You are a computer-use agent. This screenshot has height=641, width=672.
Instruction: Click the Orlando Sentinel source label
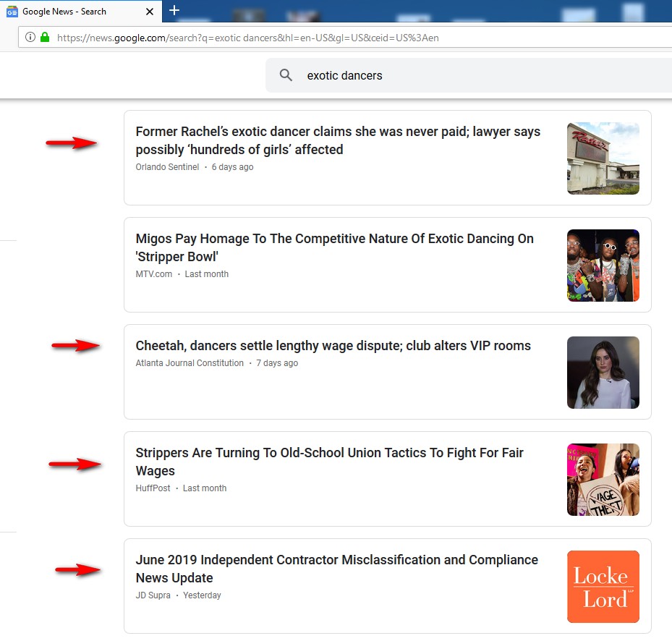click(x=167, y=167)
